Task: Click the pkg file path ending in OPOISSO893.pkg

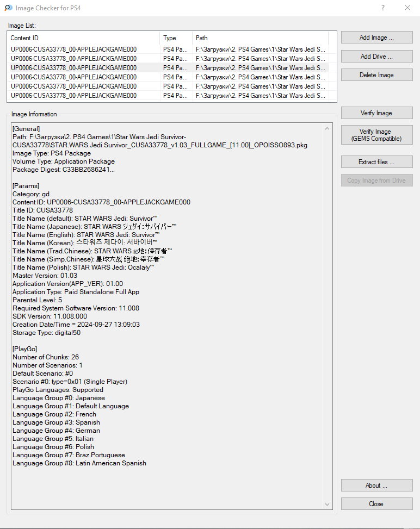Action: point(160,141)
